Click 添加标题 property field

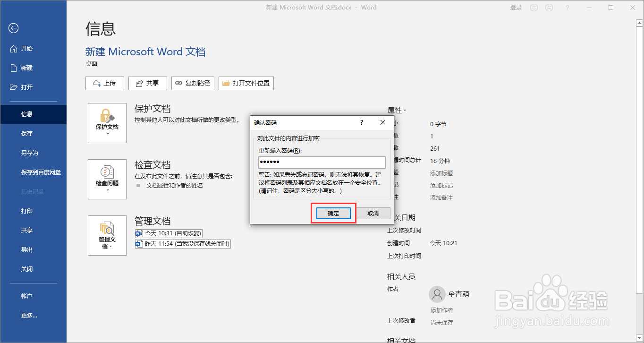point(441,173)
